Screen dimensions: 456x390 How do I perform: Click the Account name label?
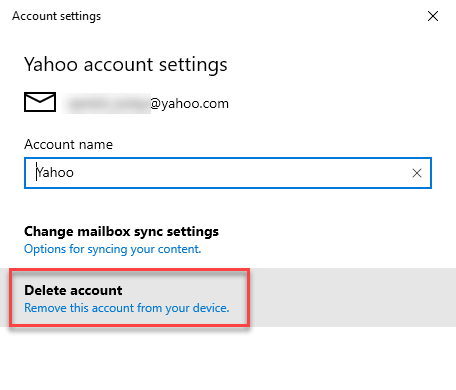coord(68,144)
